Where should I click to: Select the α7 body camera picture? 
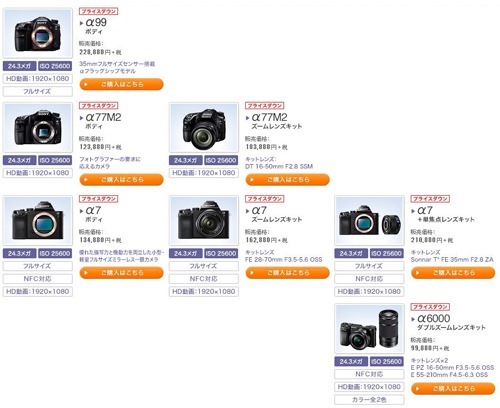tap(38, 221)
